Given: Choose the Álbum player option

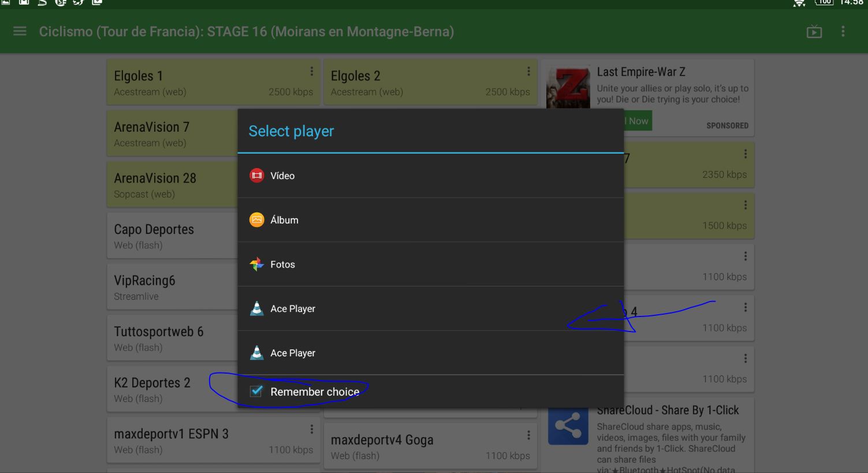Looking at the screenshot, I should pos(431,220).
